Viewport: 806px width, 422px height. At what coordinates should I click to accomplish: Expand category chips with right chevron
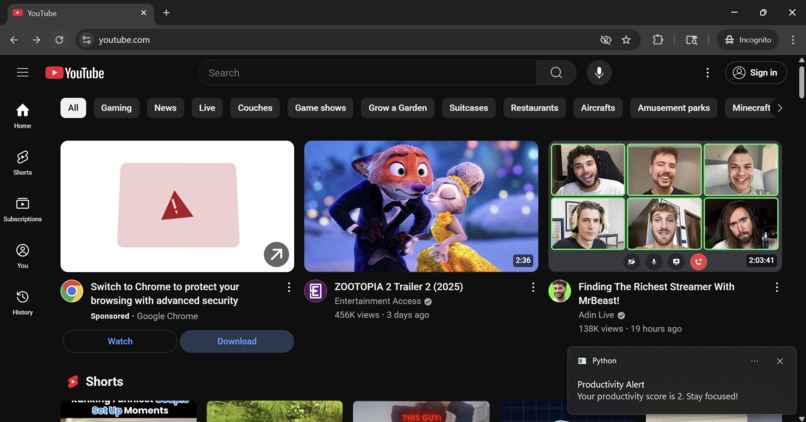tap(780, 108)
